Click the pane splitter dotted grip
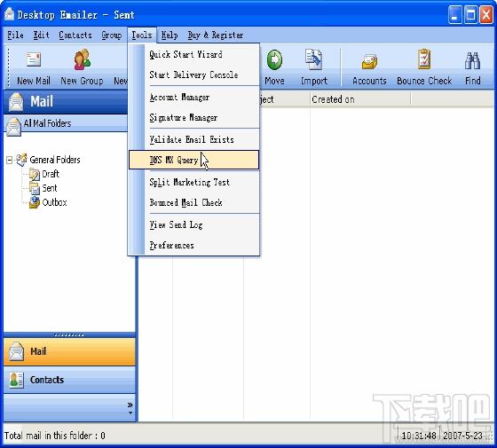Viewport: 497px width, 448px height. pyautogui.click(x=69, y=335)
